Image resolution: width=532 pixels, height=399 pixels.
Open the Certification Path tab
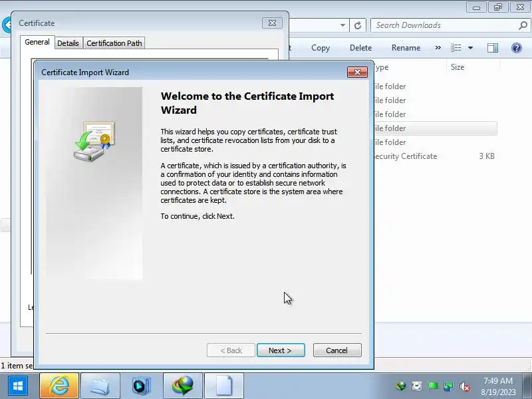tap(114, 43)
